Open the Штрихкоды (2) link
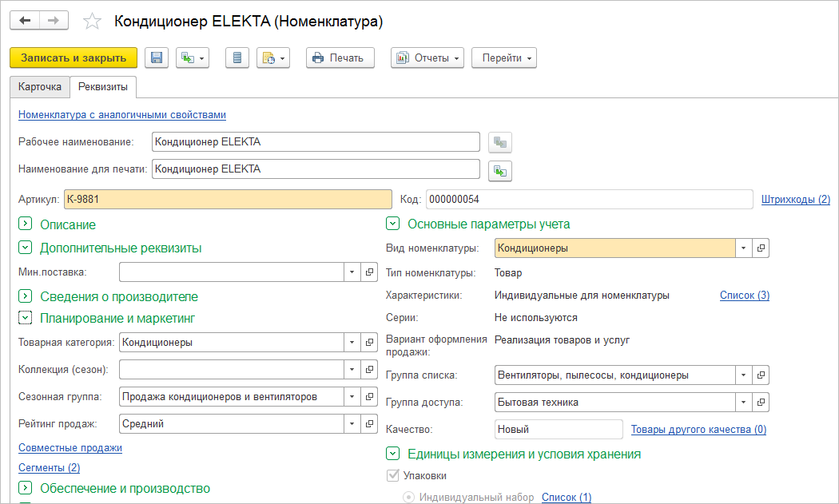Screen dimensions: 839x504 [795, 199]
